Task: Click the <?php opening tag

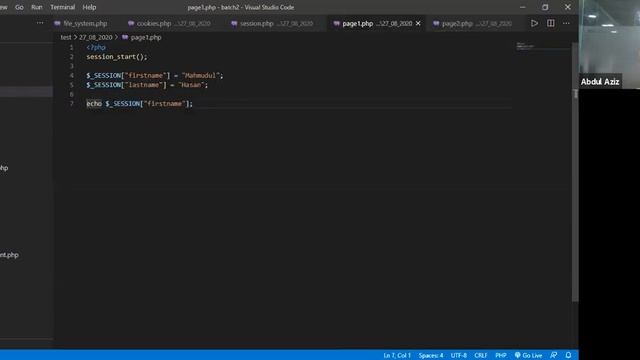Action: 96,47
